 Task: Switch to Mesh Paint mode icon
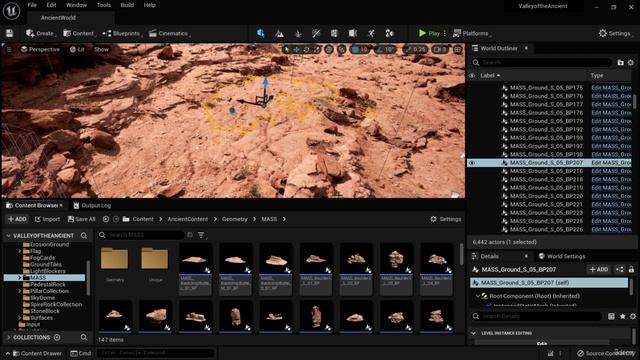click(x=316, y=33)
